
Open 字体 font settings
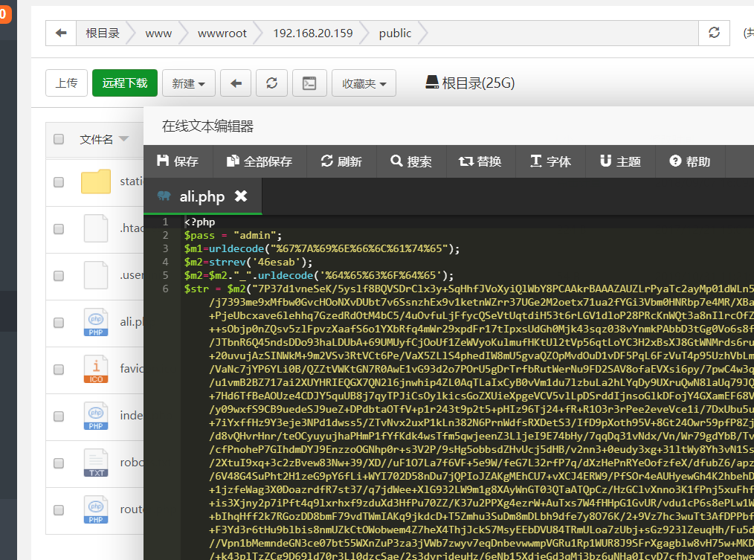(550, 161)
